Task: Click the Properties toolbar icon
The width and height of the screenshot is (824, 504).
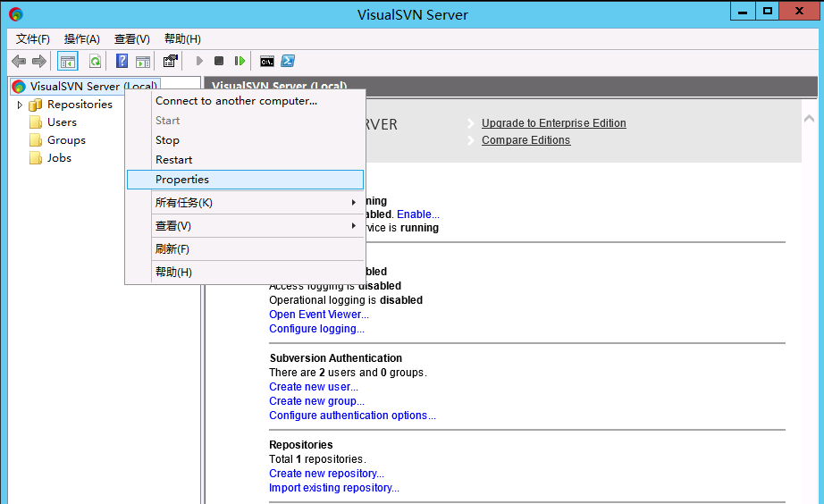Action: pyautogui.click(x=171, y=61)
